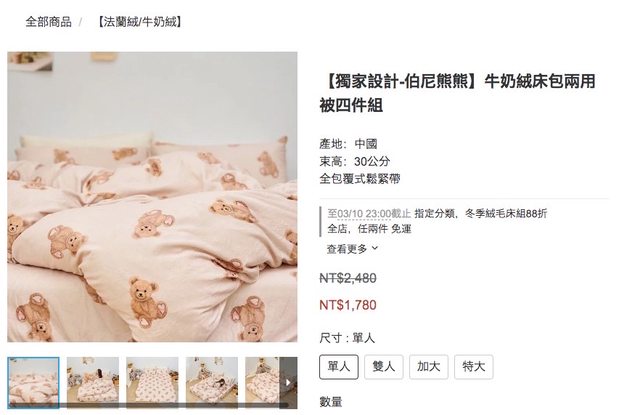Click the product title 伯尼熊熊 heading

457,93
